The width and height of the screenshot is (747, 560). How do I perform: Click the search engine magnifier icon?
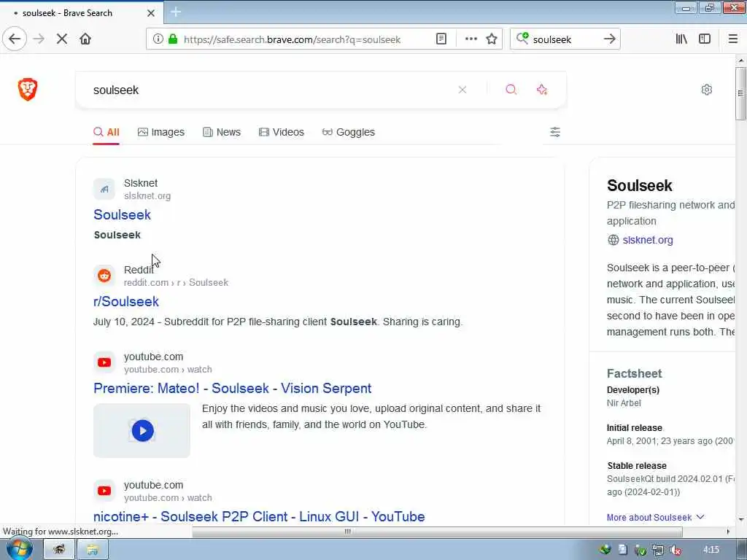pos(522,39)
